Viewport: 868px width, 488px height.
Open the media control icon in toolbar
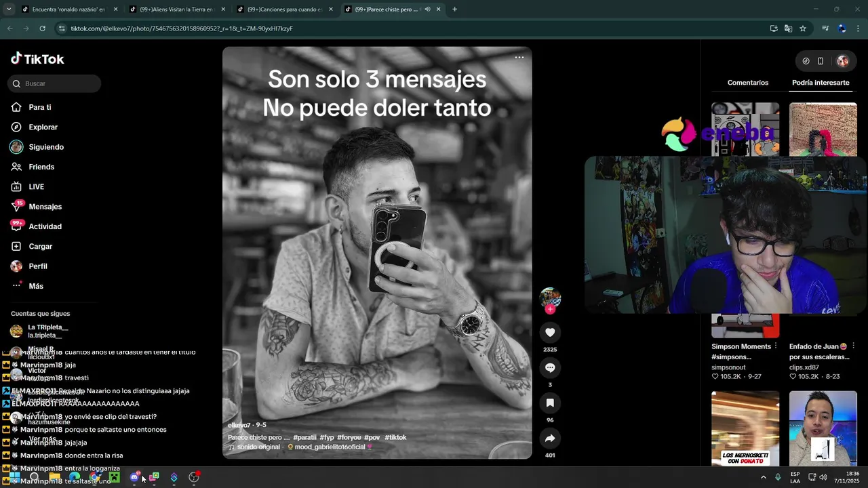coord(825,28)
